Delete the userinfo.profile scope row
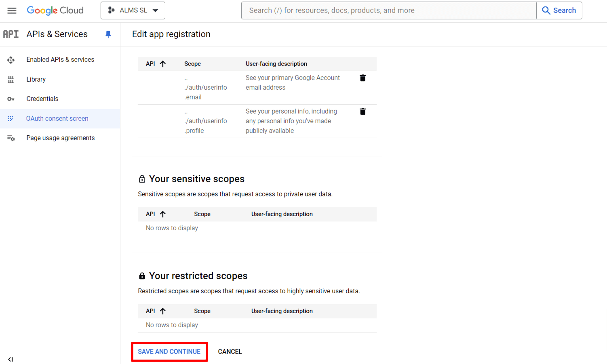The height and width of the screenshot is (364, 607). pos(363,112)
